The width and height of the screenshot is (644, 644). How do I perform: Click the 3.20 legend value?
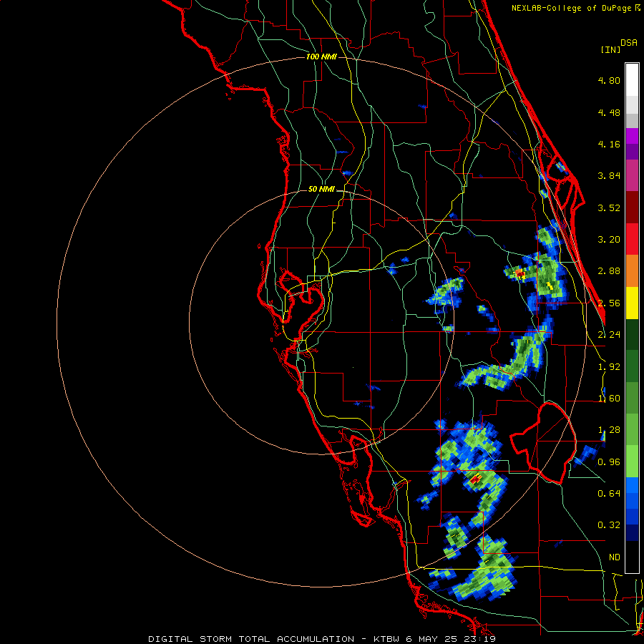click(609, 240)
